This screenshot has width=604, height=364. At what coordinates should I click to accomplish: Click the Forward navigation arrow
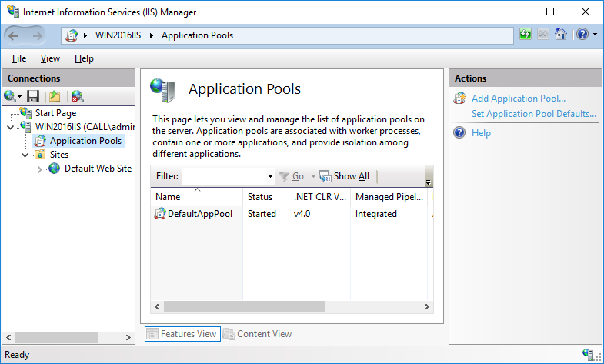tap(38, 36)
